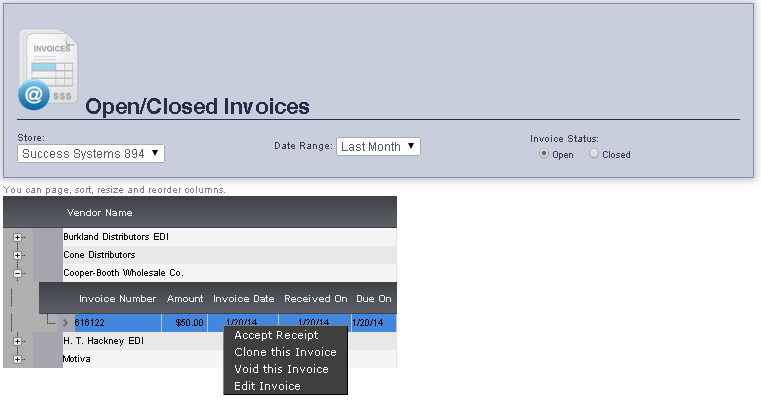Expand the H. T. Hackney EDI row

coord(18,341)
